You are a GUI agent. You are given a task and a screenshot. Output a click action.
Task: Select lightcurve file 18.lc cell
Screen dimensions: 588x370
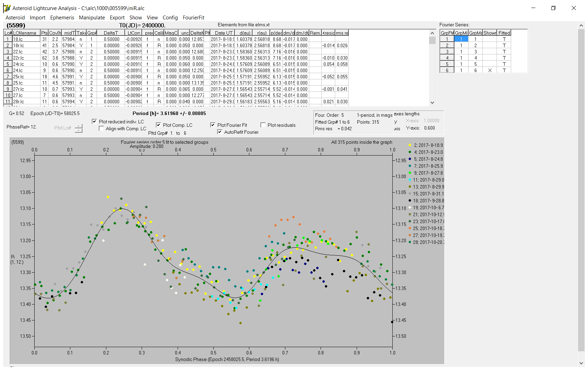pos(26,39)
